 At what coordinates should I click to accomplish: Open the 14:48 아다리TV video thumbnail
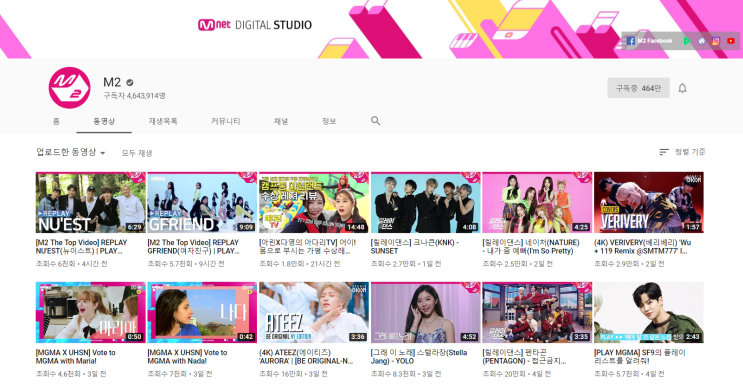pos(314,202)
